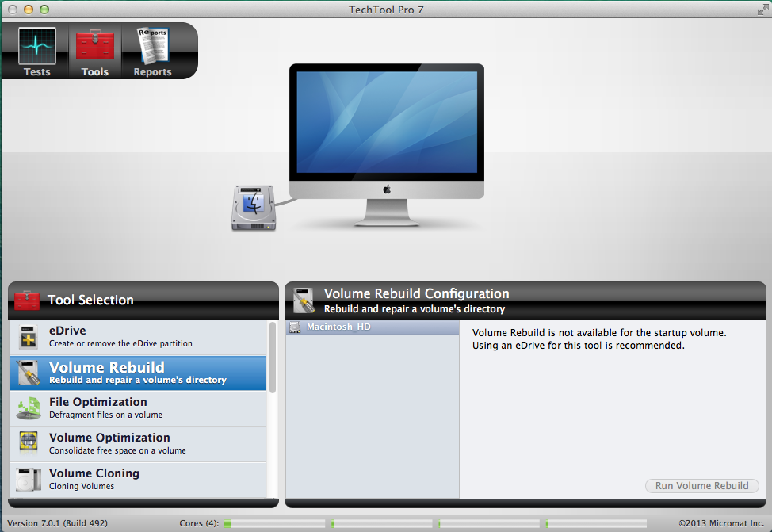This screenshot has height=532, width=772.
Task: Click the ©2013 Micromat Inc. text
Action: [x=721, y=523]
